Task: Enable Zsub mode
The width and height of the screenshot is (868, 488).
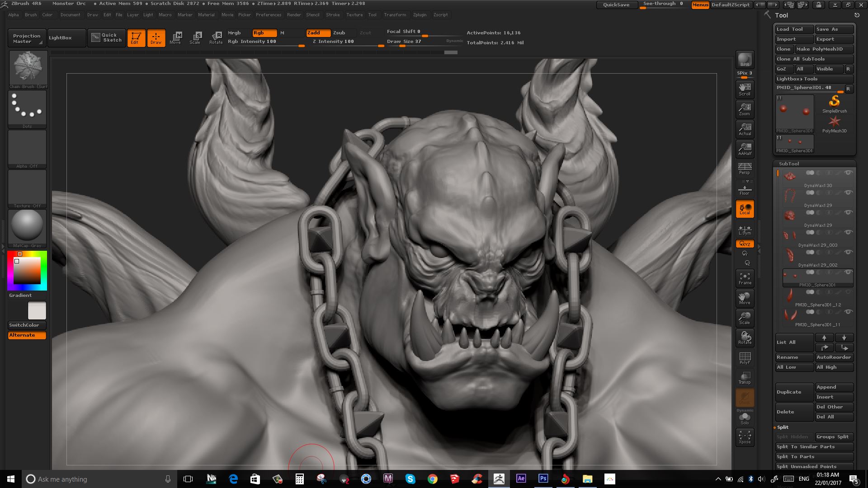Action: 344,33
